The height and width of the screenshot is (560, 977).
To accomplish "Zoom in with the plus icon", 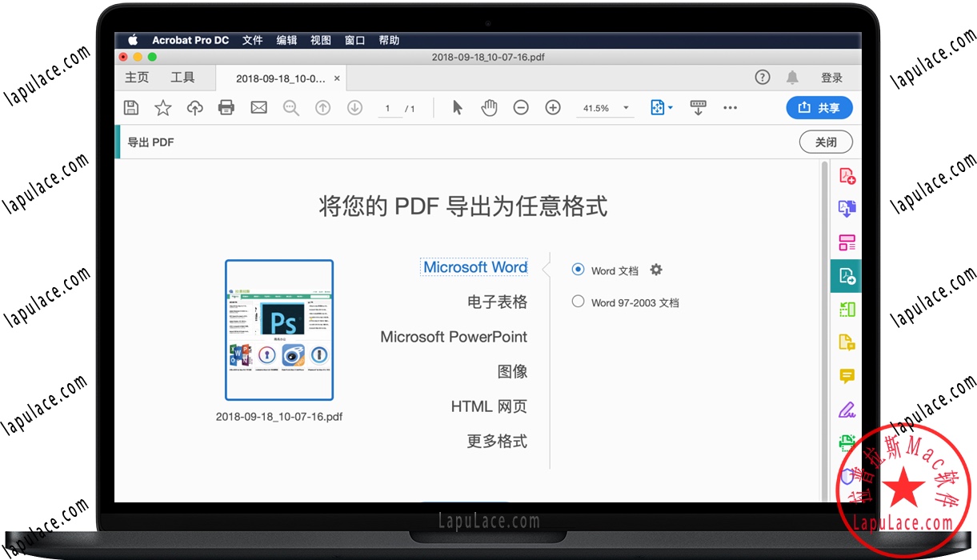I will 553,107.
